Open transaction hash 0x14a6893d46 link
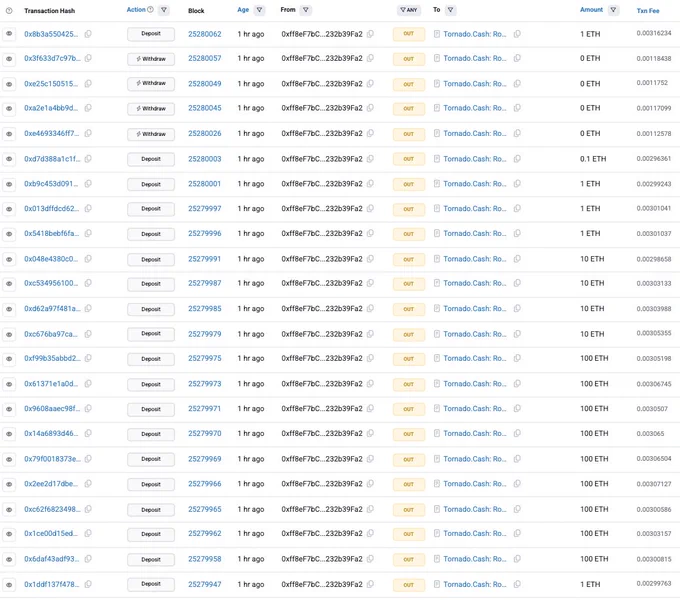This screenshot has height=600, width=680. [x=51, y=434]
